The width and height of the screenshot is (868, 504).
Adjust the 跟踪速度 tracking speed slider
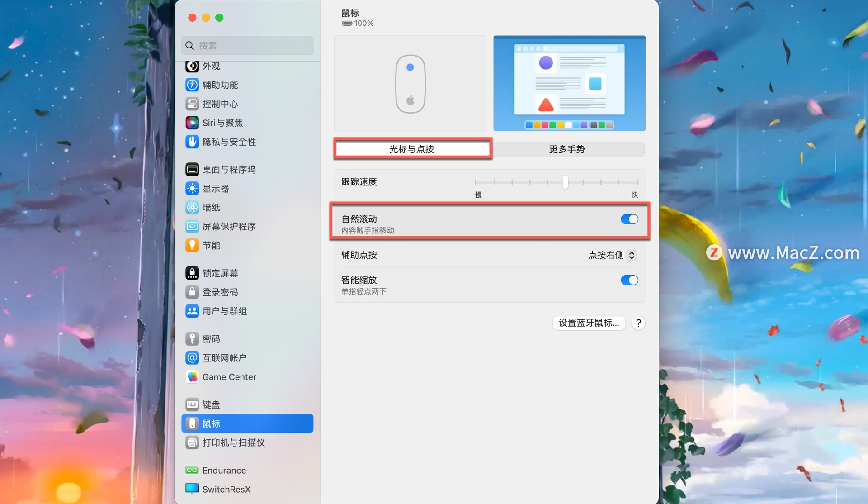(565, 182)
